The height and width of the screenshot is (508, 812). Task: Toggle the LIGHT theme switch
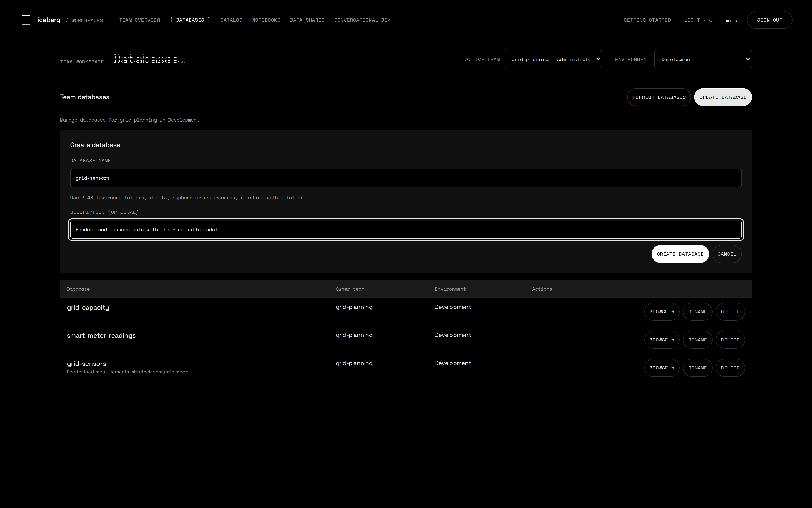698,20
